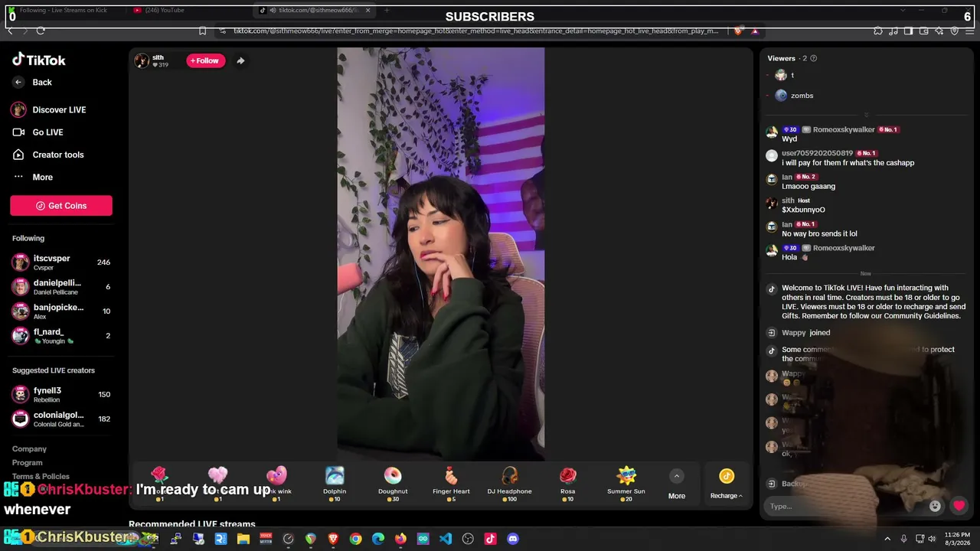Open the browser hamburger menu
980x551 pixels.
coord(970,31)
